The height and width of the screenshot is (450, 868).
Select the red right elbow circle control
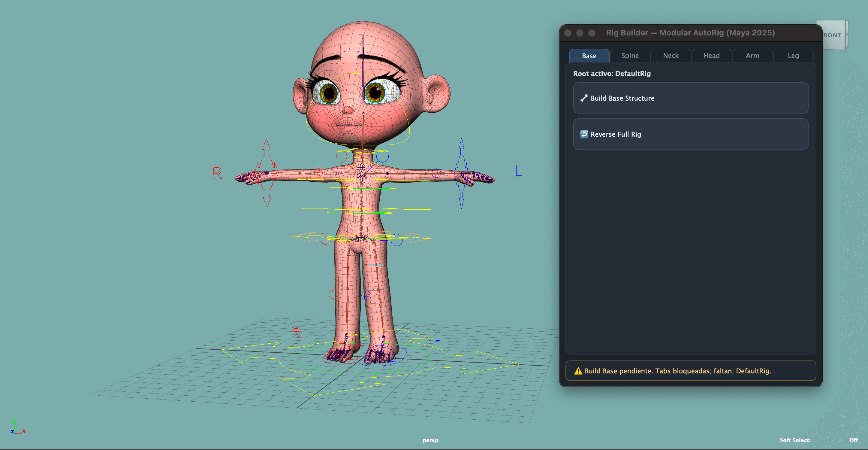click(x=318, y=173)
